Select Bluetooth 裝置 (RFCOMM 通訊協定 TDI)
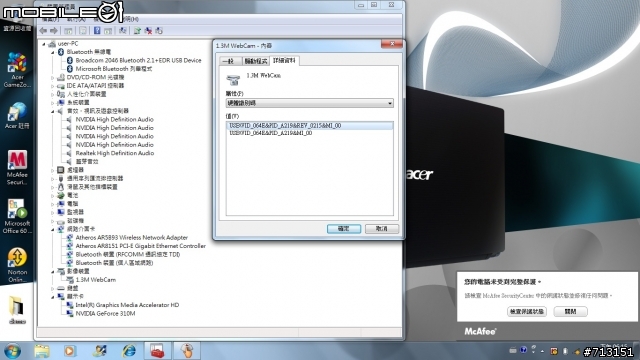The width and height of the screenshot is (640, 360). click(128, 255)
